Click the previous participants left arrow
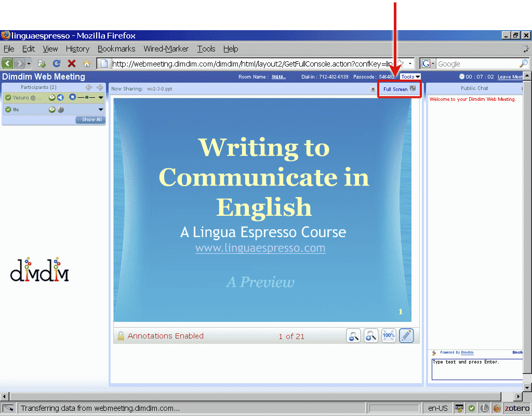 point(88,87)
